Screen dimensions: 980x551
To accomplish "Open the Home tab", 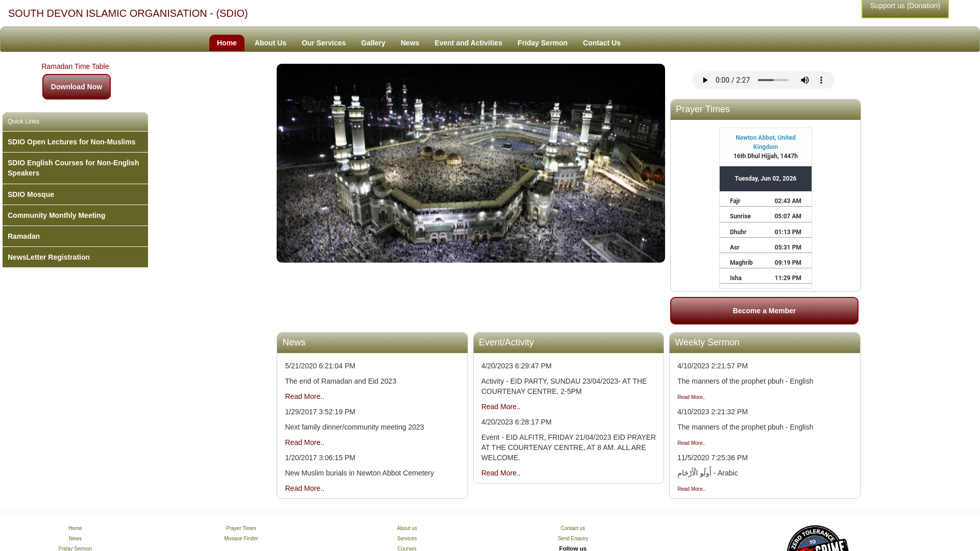I will [227, 43].
